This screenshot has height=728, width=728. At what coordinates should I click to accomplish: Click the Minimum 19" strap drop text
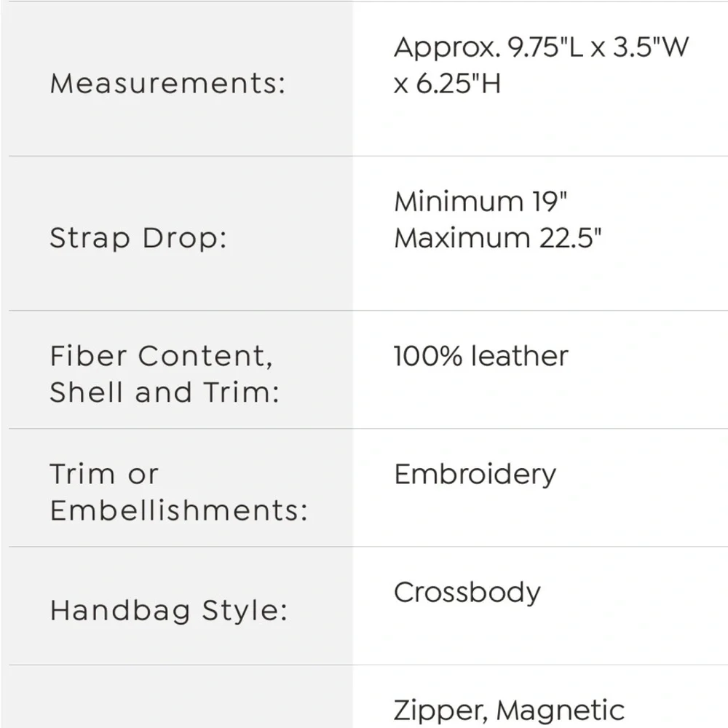point(480,202)
